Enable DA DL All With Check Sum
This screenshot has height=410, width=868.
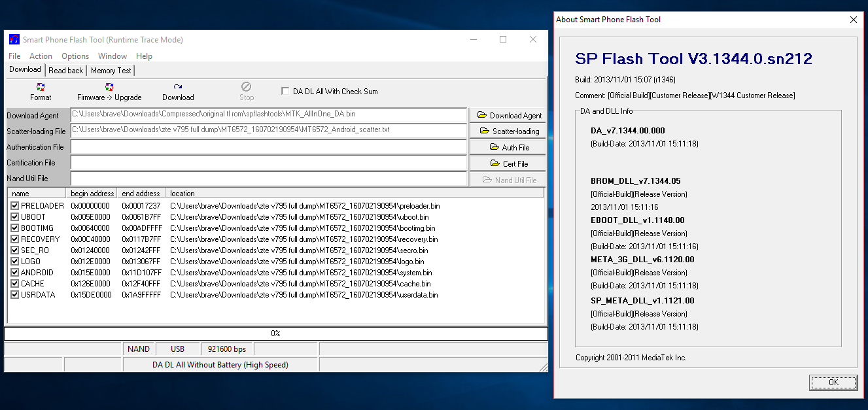pyautogui.click(x=285, y=91)
